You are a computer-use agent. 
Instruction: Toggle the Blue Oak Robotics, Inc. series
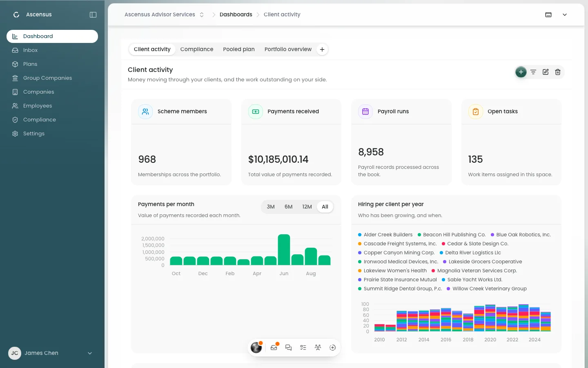[521, 235]
